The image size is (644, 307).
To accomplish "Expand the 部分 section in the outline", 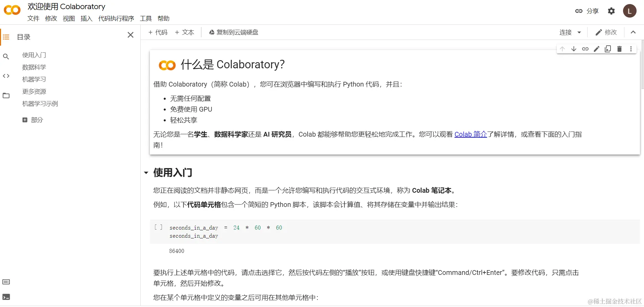I will tap(25, 120).
